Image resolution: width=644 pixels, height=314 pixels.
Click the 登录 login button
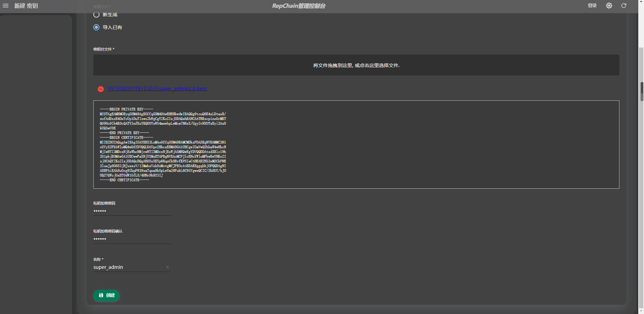(592, 6)
